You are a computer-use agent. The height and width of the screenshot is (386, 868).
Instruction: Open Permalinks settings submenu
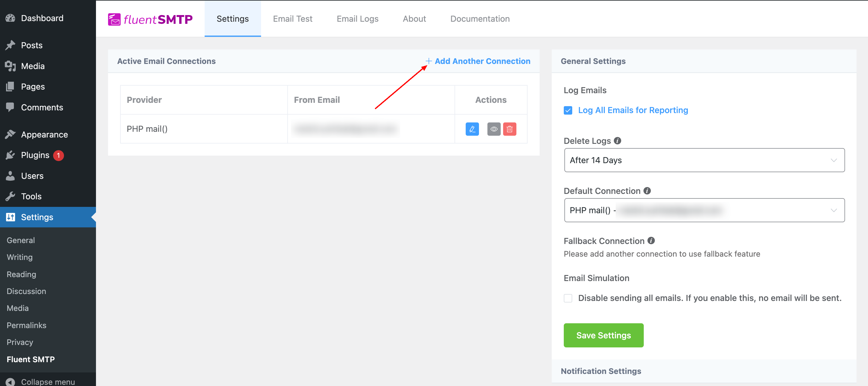pyautogui.click(x=26, y=325)
